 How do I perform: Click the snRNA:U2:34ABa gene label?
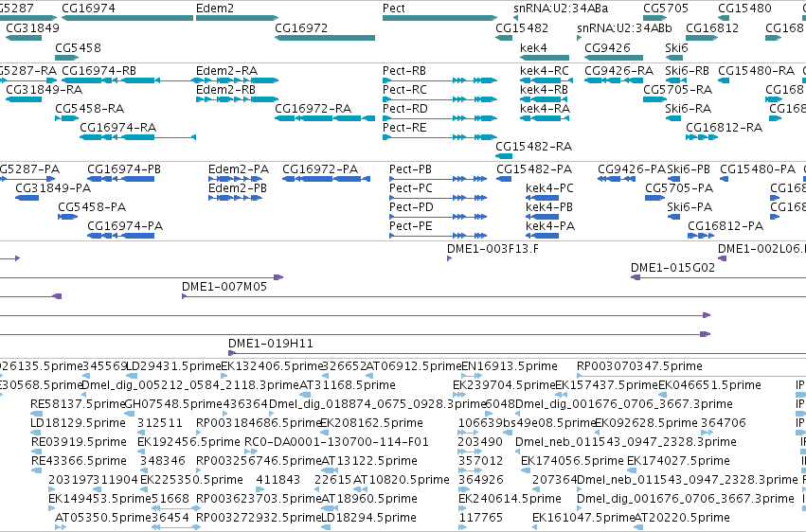coord(561,9)
